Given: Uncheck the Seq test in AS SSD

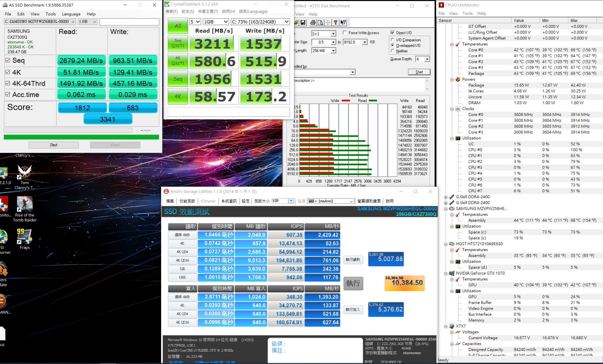Looking at the screenshot, I should pyautogui.click(x=8, y=60).
